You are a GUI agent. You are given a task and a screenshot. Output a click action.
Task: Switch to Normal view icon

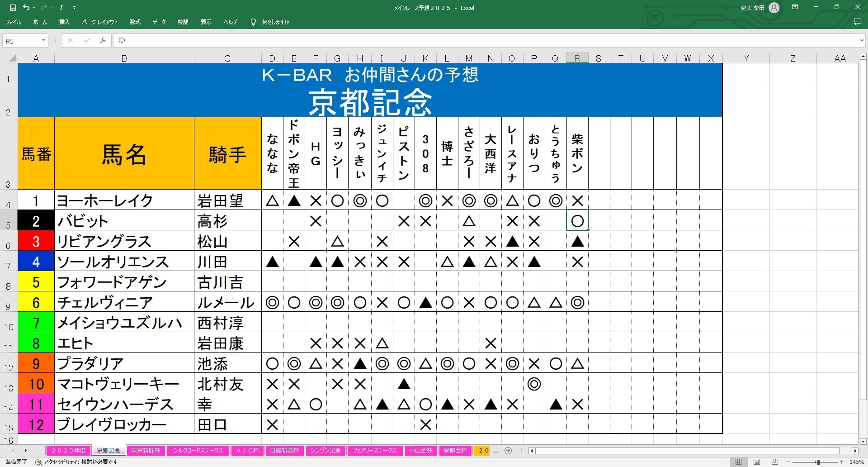click(x=738, y=462)
